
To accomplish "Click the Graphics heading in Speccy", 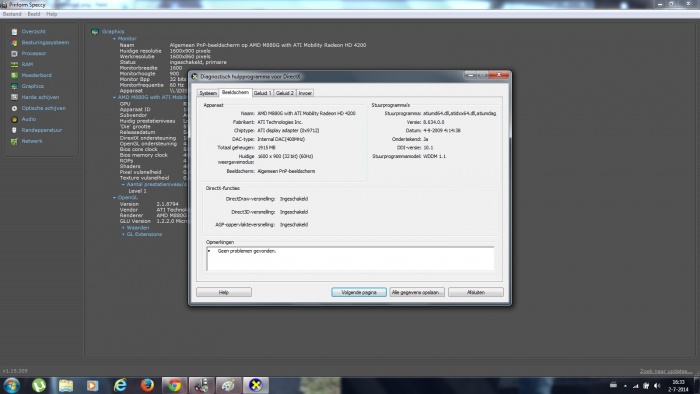I will [113, 32].
